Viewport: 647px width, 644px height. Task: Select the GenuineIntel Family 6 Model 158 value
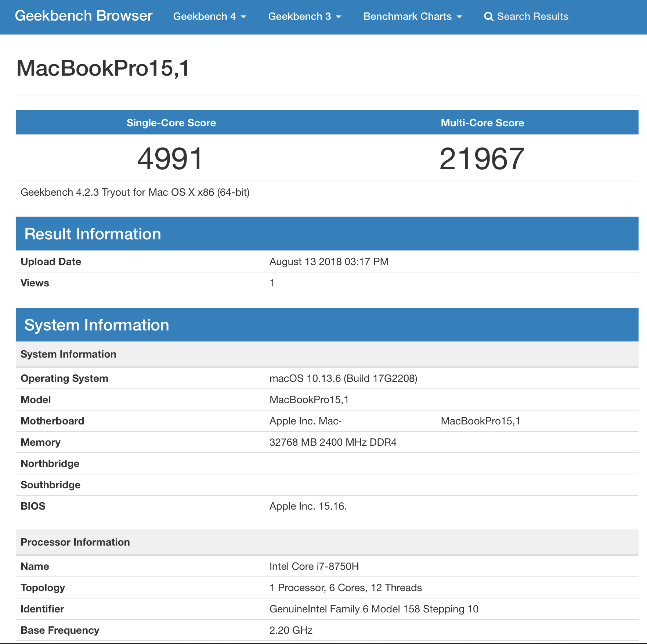374,609
